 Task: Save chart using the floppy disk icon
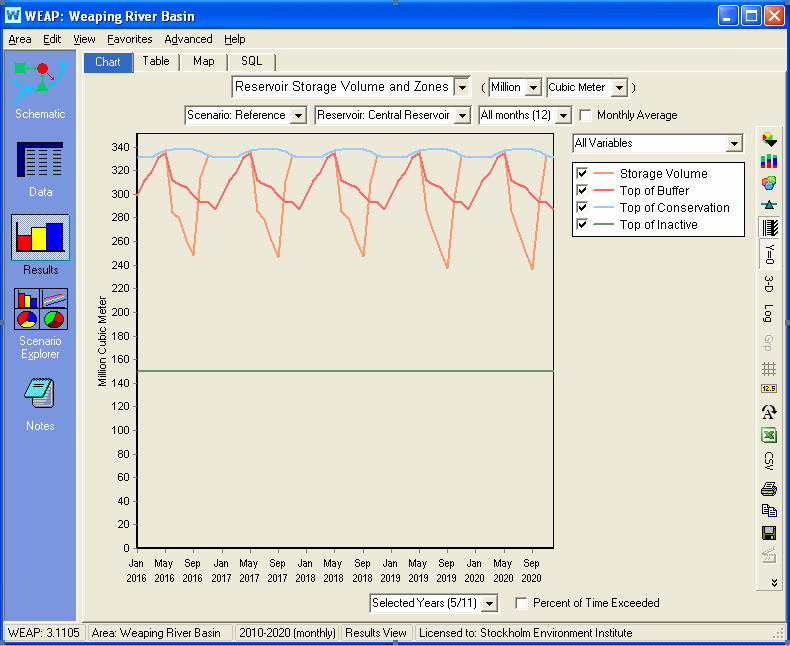coord(769,533)
